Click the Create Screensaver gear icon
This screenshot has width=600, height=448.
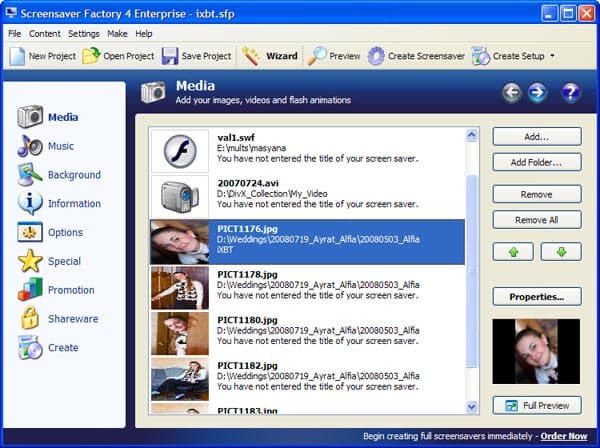coord(376,56)
